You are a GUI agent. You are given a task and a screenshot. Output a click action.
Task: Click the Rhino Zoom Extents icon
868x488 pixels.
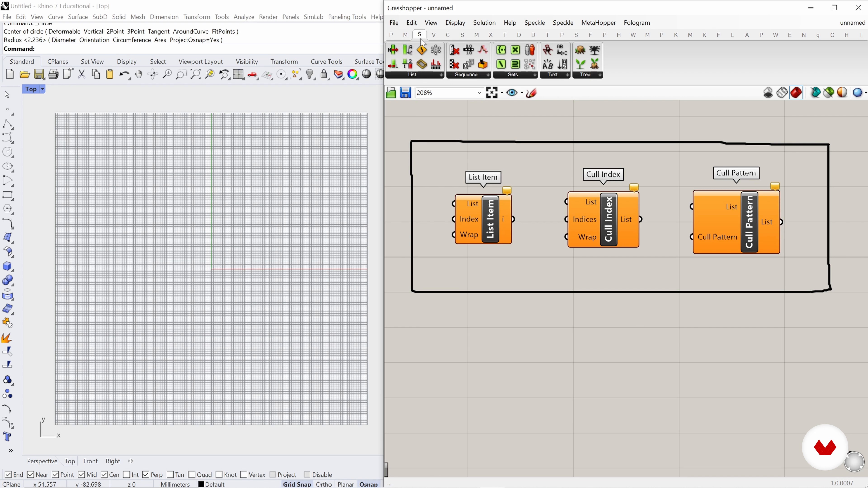click(196, 74)
